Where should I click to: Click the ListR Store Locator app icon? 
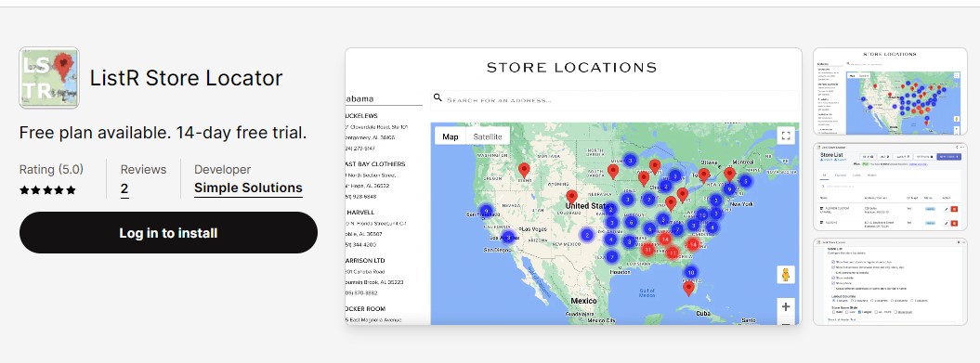(49, 78)
